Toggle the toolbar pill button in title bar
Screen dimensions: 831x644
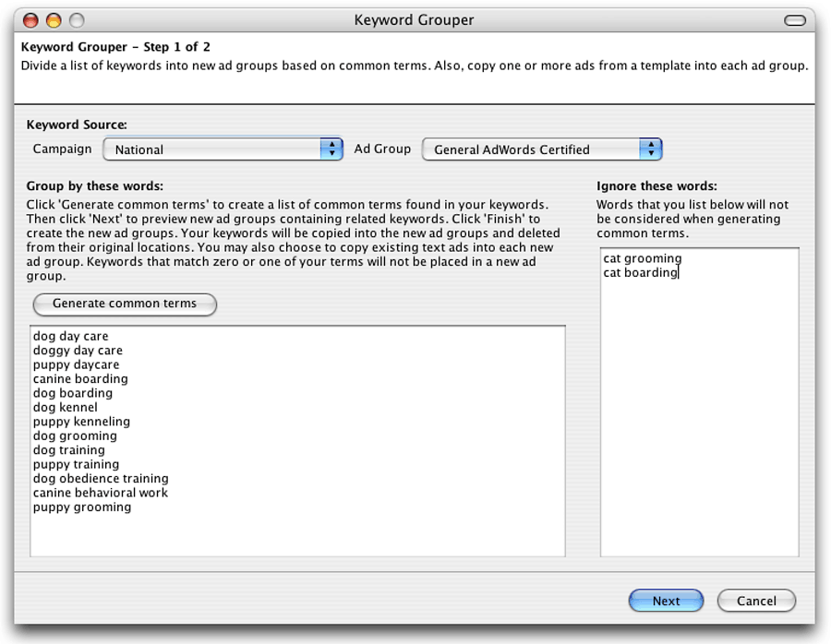pos(794,20)
